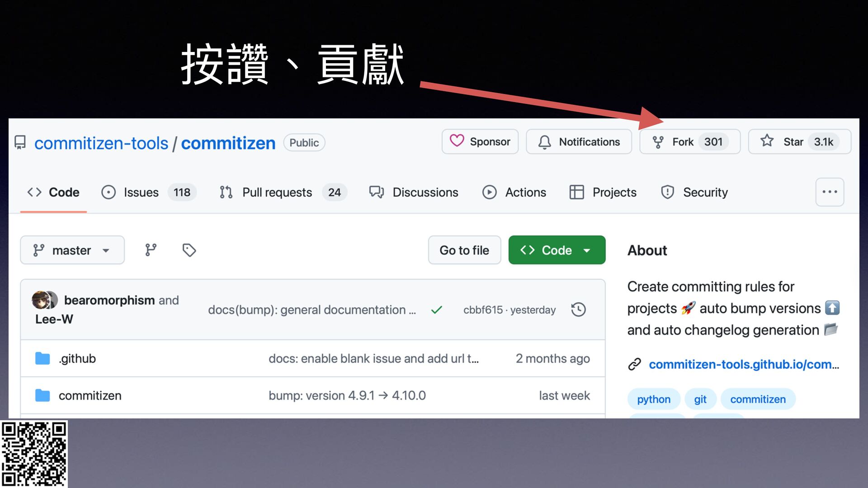Click the python topic tag
Viewport: 868px width, 488px height.
point(653,399)
